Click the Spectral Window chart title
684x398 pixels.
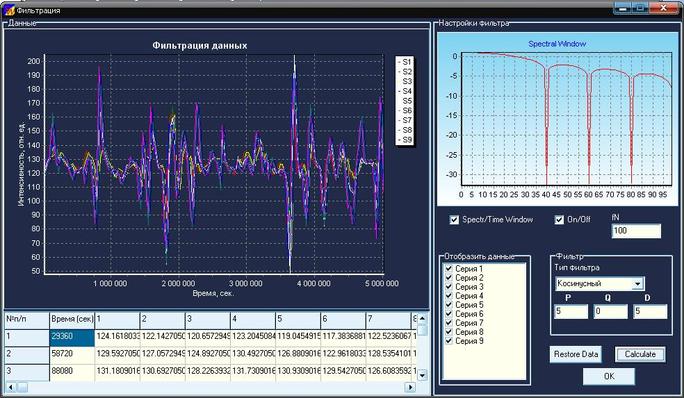557,44
